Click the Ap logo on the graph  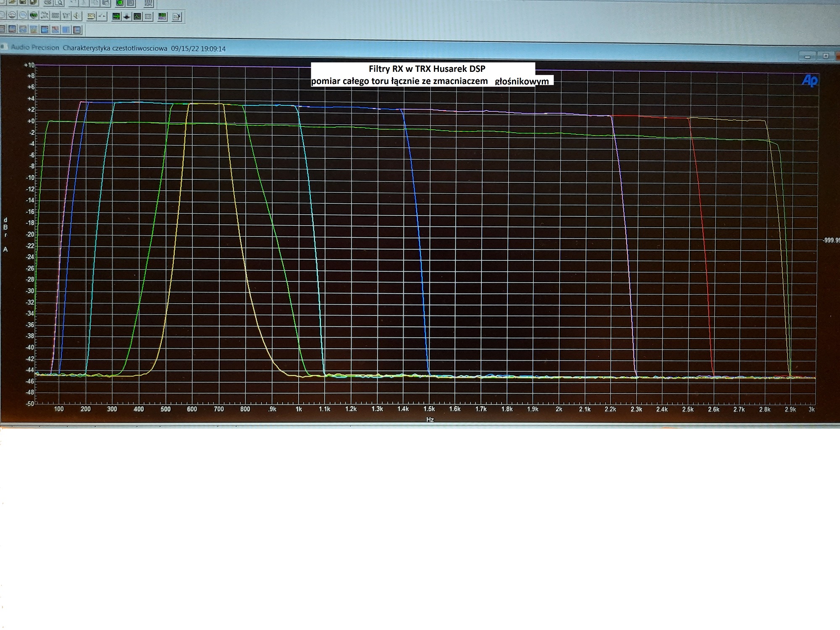(809, 80)
